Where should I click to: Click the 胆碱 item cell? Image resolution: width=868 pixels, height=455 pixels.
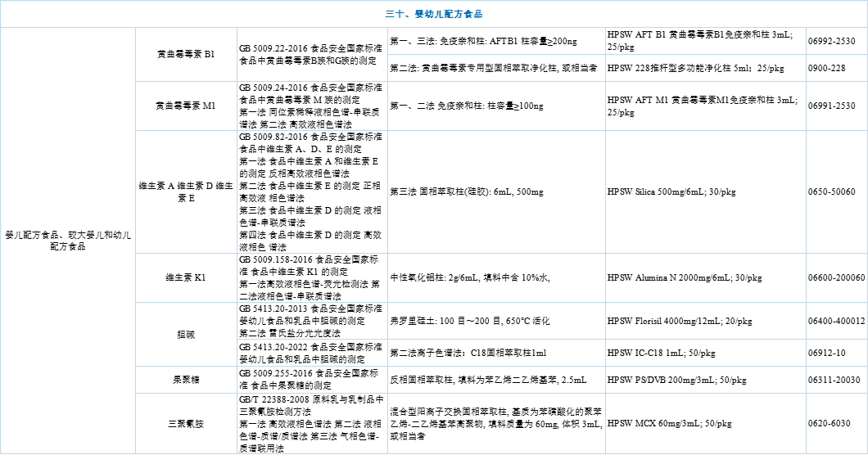186,335
